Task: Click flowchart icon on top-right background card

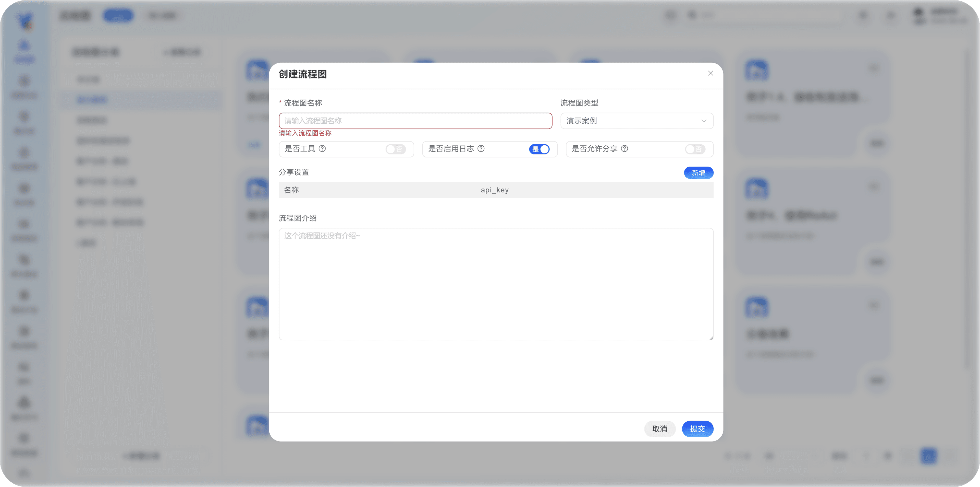Action: pos(756,70)
